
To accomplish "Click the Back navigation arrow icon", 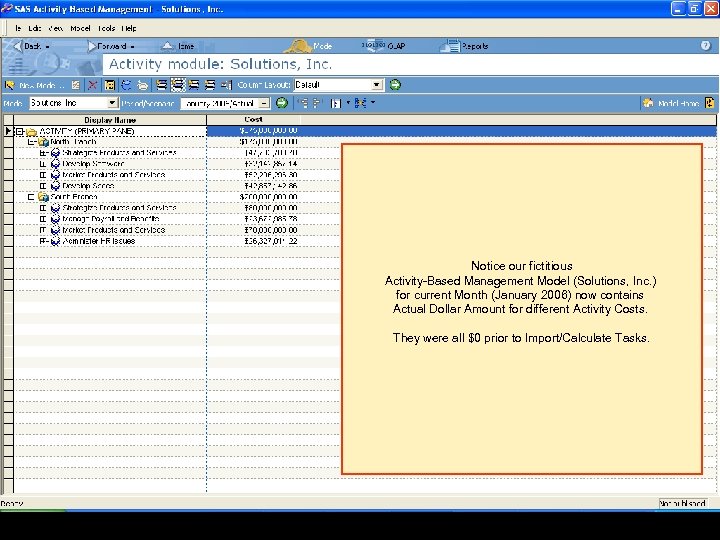I will [x=18, y=46].
